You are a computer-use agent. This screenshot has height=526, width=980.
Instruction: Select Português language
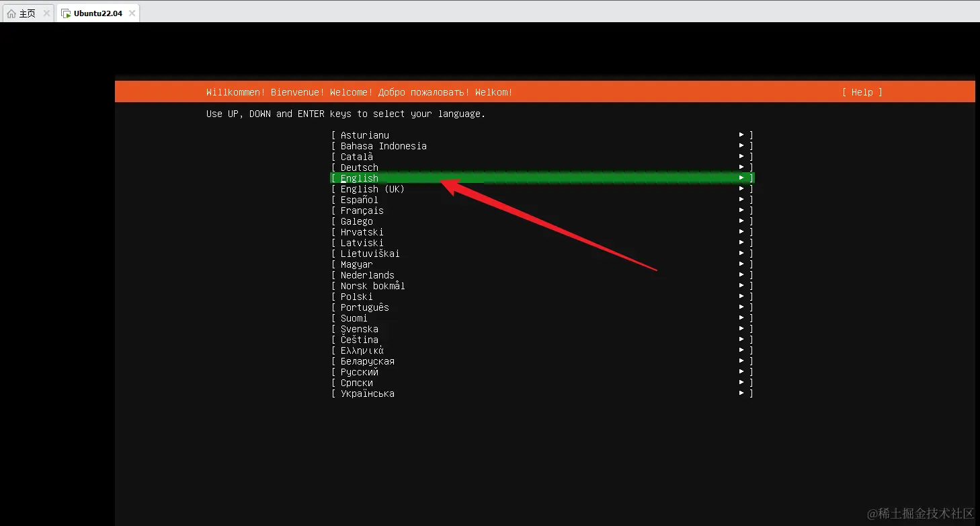[x=542, y=307]
